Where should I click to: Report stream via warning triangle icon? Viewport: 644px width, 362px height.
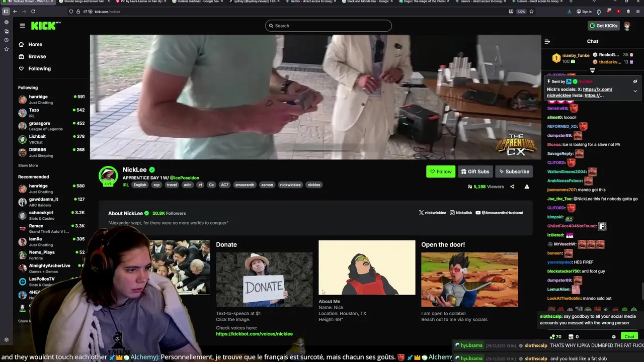(527, 187)
